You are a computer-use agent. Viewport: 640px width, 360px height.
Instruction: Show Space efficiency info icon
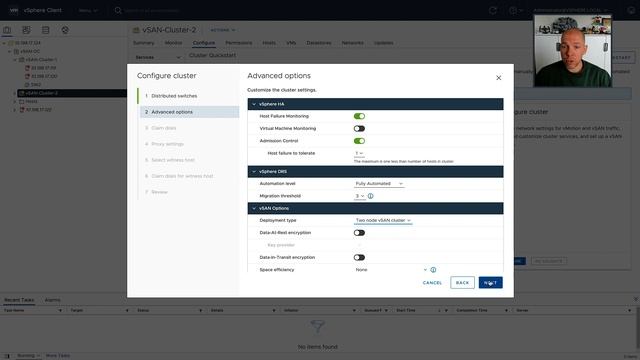pos(433,270)
